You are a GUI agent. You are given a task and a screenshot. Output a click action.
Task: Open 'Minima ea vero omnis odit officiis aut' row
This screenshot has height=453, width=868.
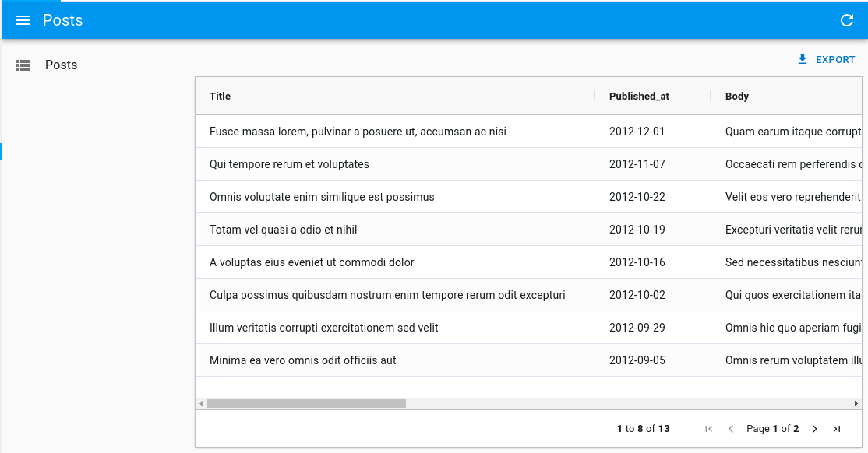302,360
